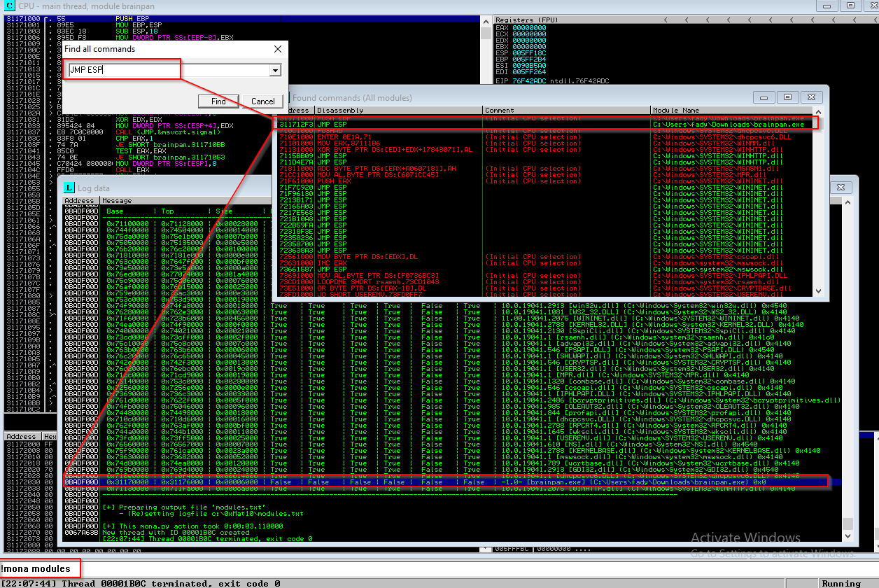Click the JMP ESP search text field
The height and width of the screenshot is (588, 879).
168,70
